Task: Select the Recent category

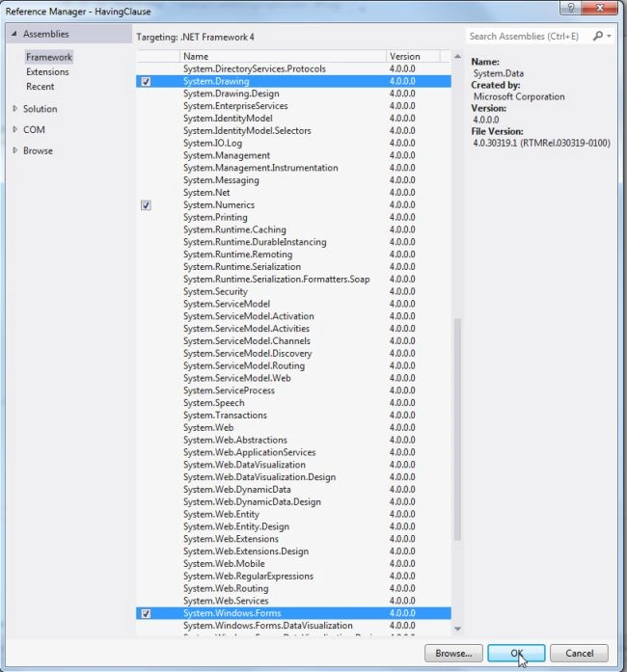Action: pyautogui.click(x=40, y=86)
